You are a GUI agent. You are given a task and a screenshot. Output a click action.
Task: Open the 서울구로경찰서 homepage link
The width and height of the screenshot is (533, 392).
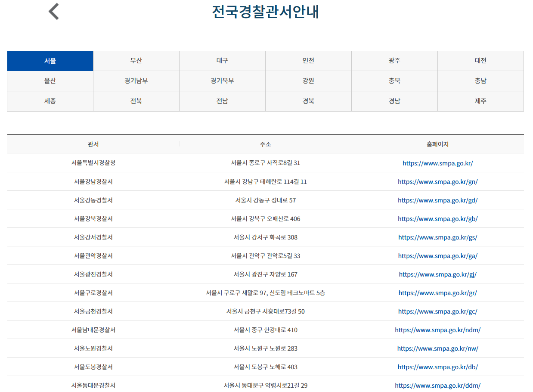(438, 292)
